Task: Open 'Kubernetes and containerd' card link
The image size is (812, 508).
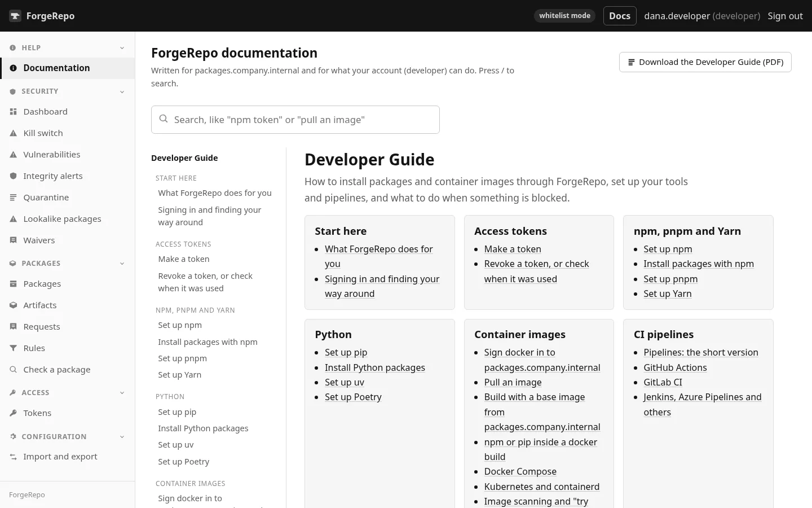Action: click(541, 487)
